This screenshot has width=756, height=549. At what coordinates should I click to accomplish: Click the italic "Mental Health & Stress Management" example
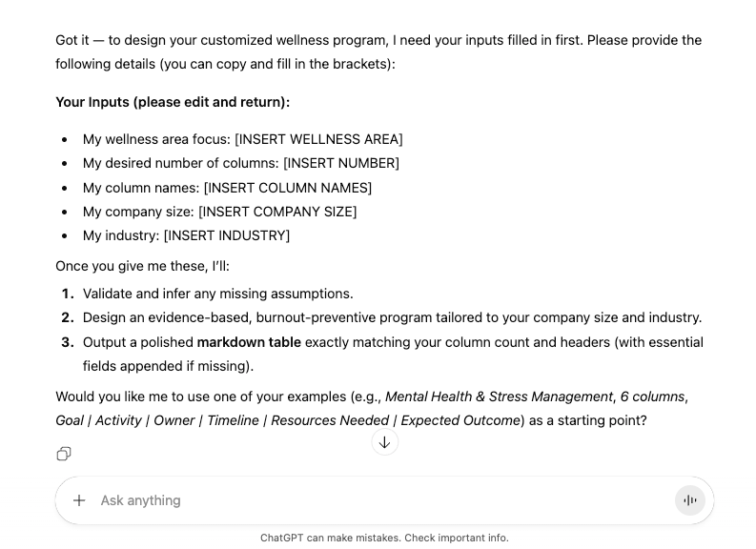pos(499,396)
